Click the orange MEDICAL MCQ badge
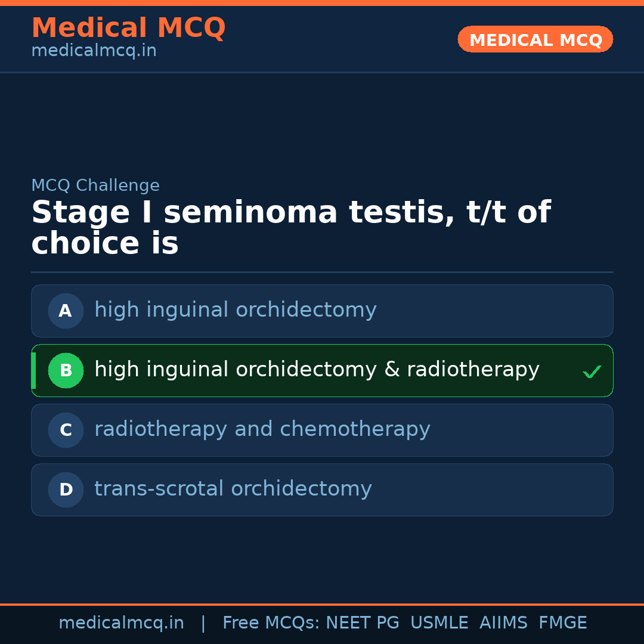This screenshot has height=644, width=644. pyautogui.click(x=535, y=39)
